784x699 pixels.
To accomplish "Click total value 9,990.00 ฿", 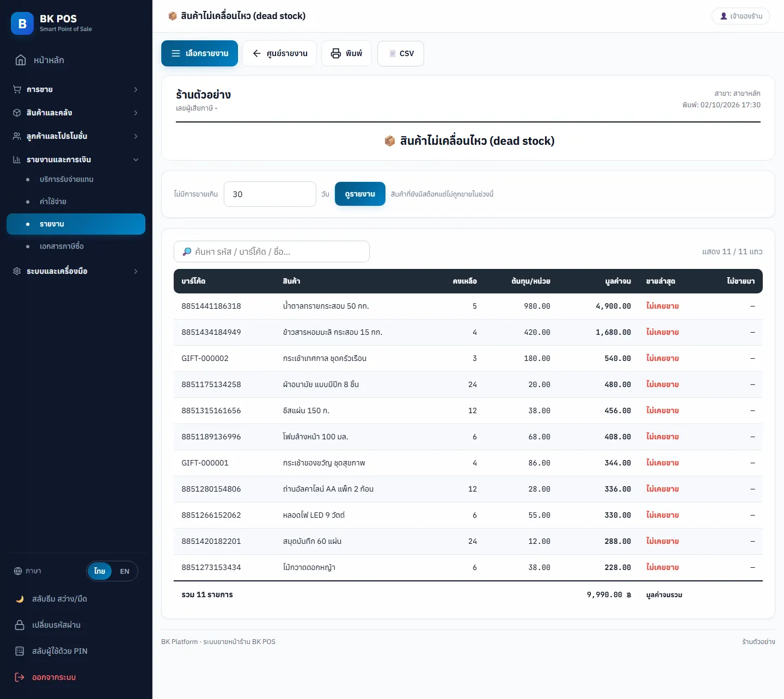I will [x=609, y=594].
